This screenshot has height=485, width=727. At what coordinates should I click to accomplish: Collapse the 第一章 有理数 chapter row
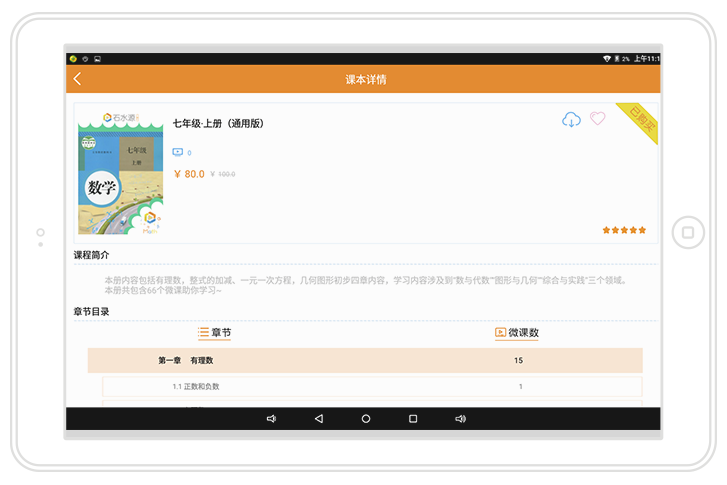pos(365,360)
